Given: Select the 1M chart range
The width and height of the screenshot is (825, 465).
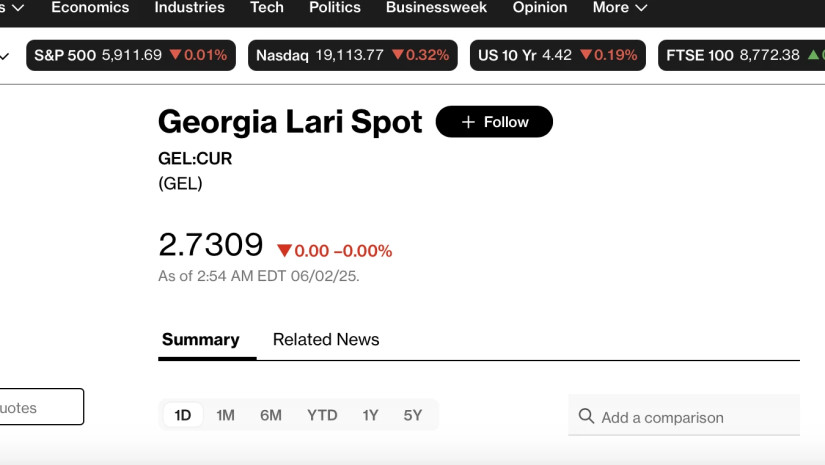Looking at the screenshot, I should 226,415.
